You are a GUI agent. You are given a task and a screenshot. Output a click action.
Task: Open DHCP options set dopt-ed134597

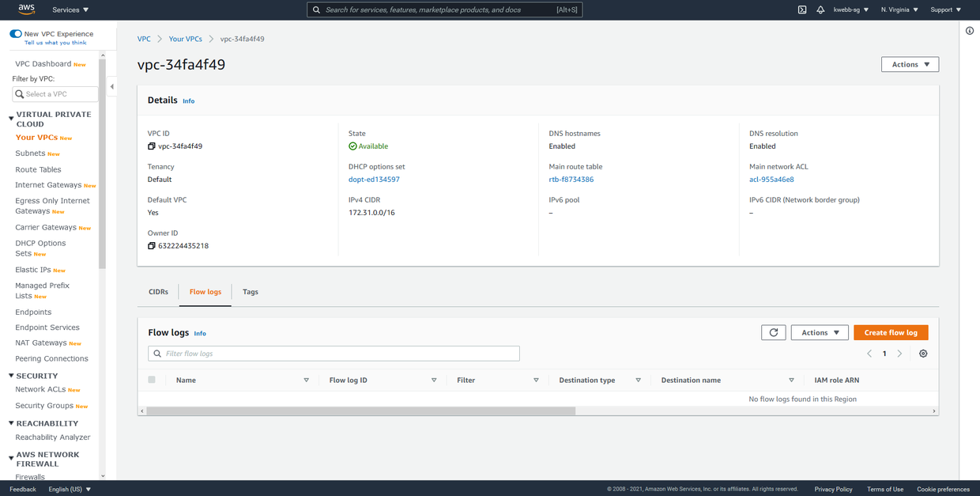[x=374, y=180]
